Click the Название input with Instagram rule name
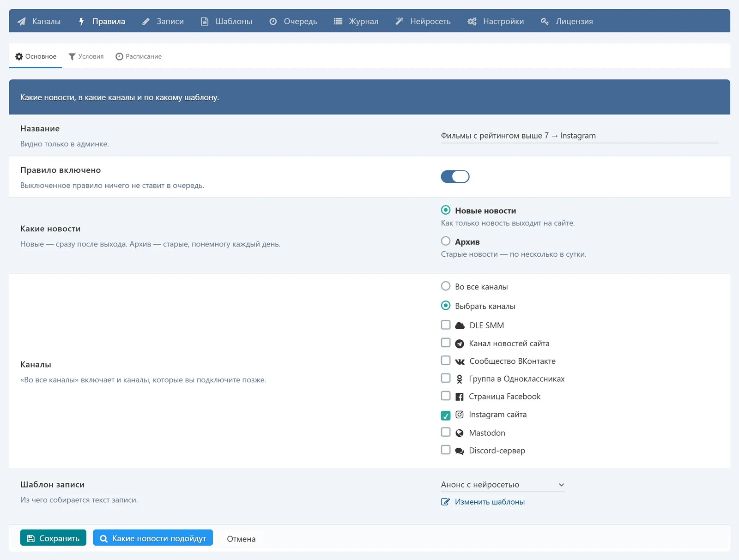The image size is (739, 560). (580, 136)
